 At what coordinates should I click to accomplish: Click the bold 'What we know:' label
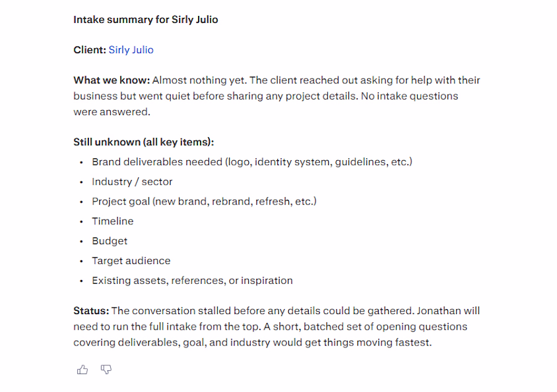click(112, 80)
